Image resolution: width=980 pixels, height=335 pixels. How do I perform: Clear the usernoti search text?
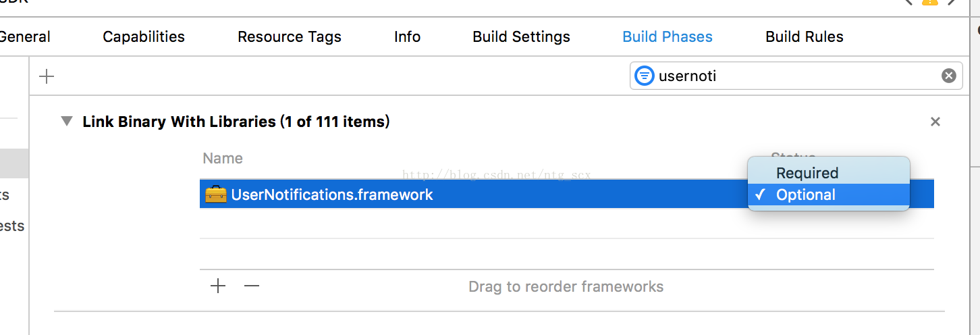949,76
